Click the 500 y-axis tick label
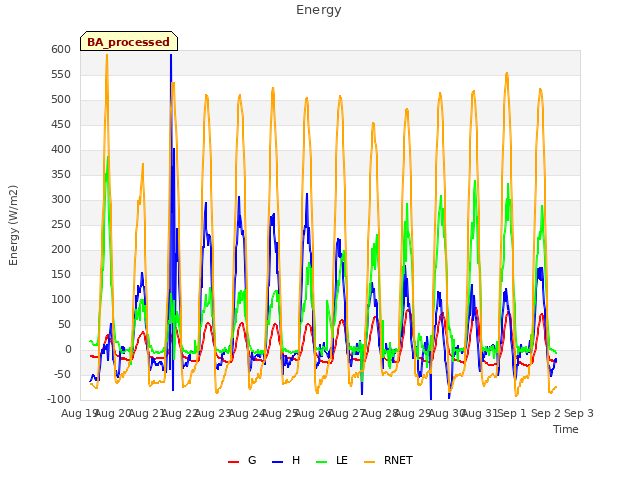Image resolution: width=640 pixels, height=480 pixels. (61, 100)
